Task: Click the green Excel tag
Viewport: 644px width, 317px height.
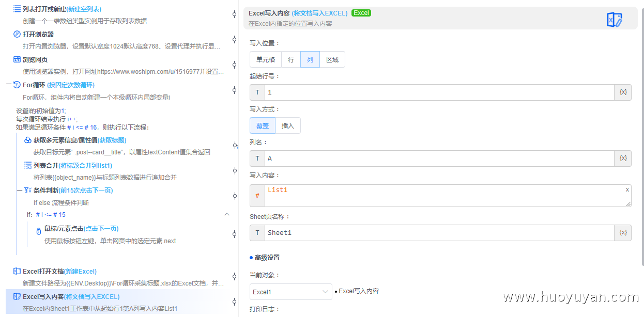Action: click(361, 13)
